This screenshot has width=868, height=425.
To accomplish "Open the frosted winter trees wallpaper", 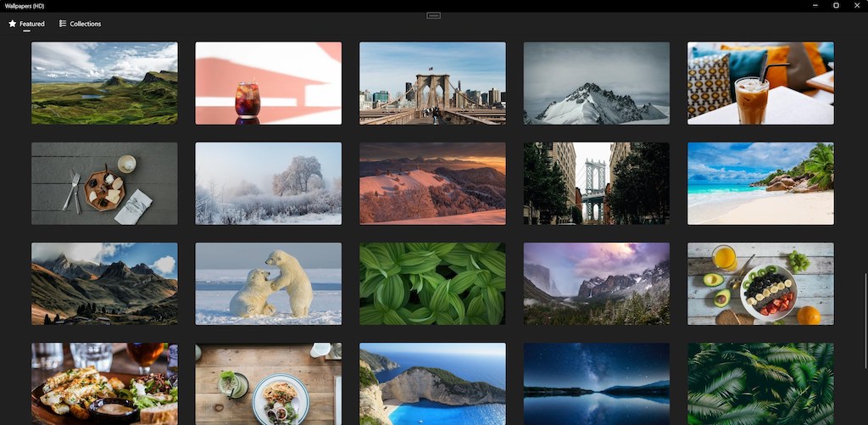I will [x=268, y=183].
